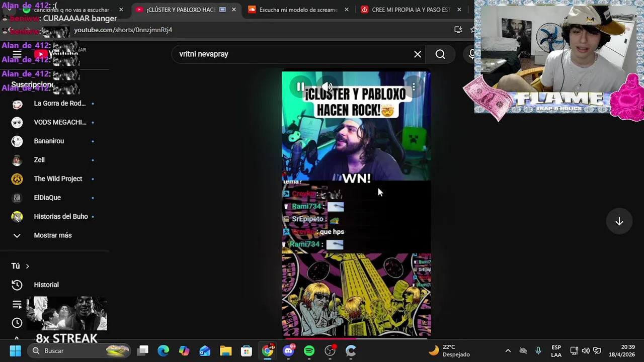Image resolution: width=644 pixels, height=362 pixels.
Task: Pause the playing Short
Action: [300, 87]
